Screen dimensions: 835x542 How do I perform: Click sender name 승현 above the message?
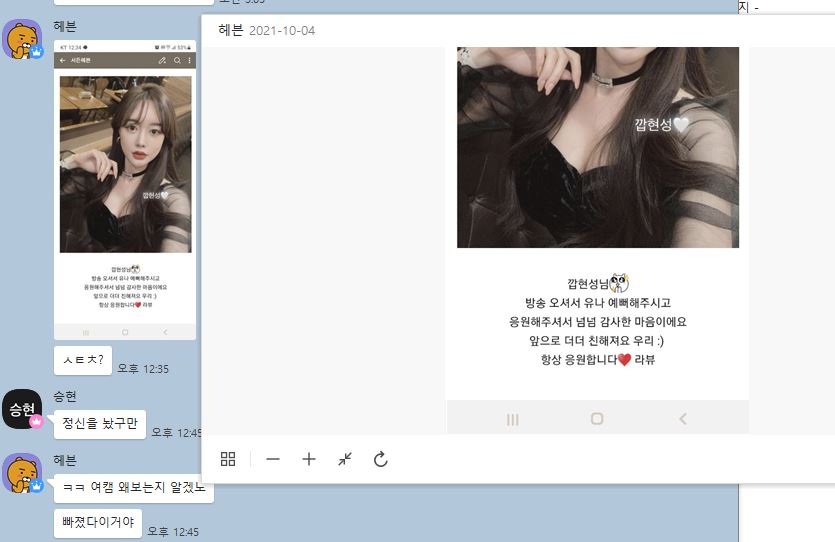65,397
